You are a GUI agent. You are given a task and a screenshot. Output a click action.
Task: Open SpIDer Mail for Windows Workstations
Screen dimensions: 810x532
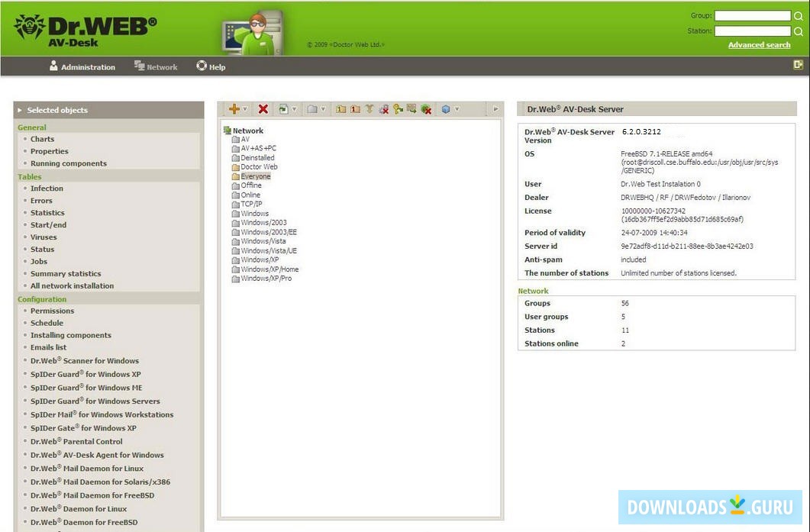(x=102, y=414)
